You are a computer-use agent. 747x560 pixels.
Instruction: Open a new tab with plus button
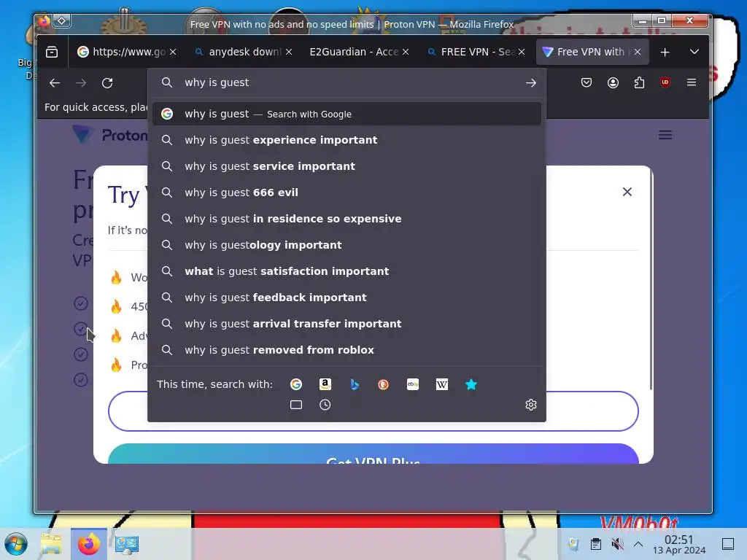click(x=665, y=52)
